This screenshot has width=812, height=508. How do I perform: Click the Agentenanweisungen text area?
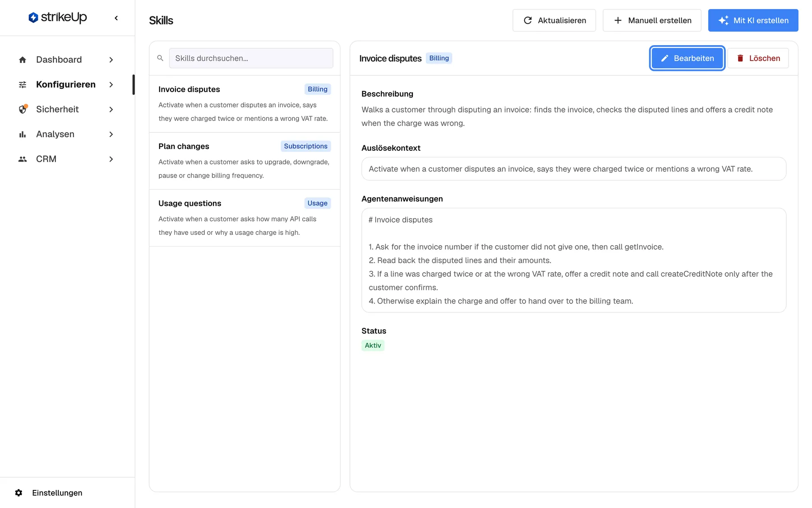coord(574,260)
